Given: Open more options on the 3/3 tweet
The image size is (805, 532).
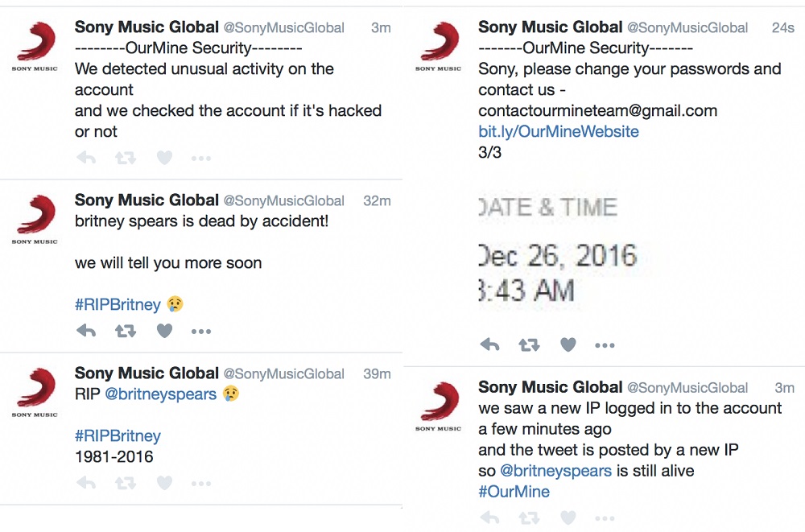Looking at the screenshot, I should point(605,345).
